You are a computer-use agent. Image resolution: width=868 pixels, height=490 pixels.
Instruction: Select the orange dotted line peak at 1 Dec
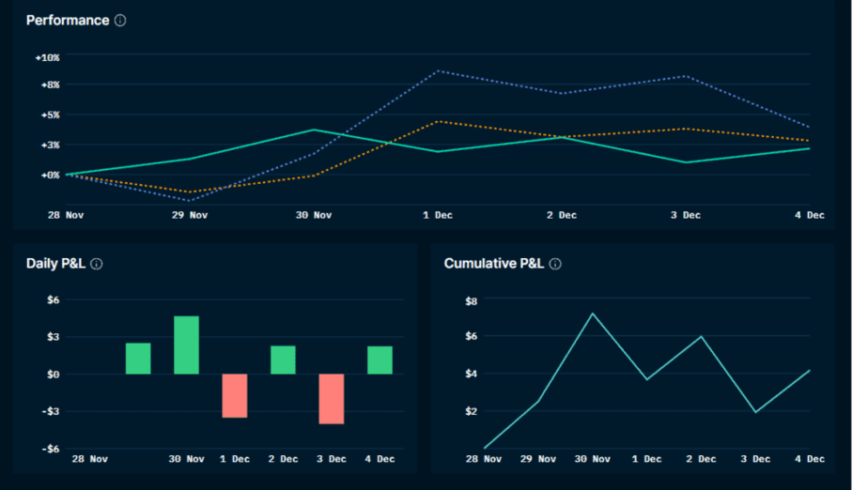438,121
